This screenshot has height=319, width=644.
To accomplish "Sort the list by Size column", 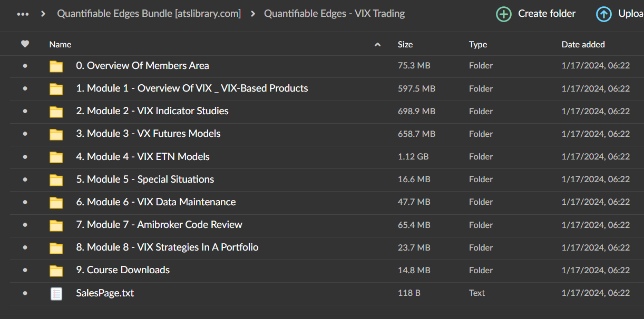I will point(405,45).
